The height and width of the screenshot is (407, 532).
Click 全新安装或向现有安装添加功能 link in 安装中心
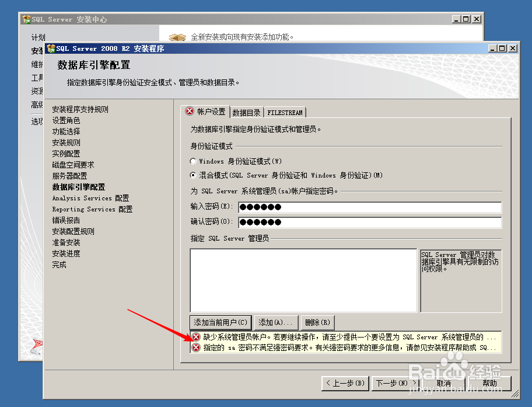point(242,37)
